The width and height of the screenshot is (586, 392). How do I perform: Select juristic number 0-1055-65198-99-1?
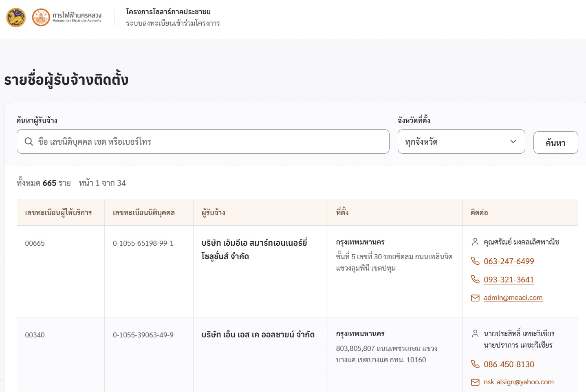143,243
